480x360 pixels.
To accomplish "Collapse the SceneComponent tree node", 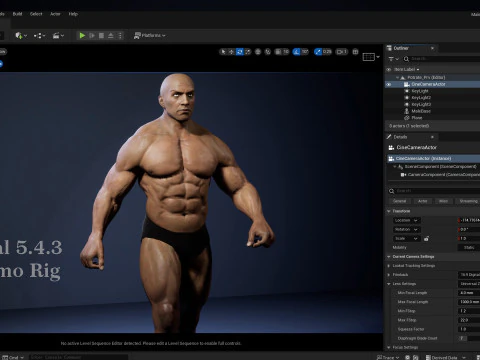I will coord(395,166).
